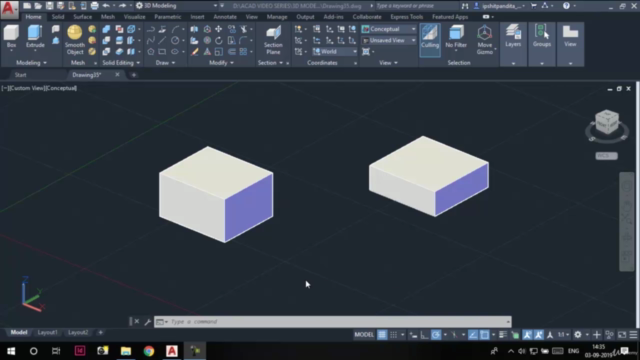This screenshot has height=360, width=640.
Task: Expand the Modeling panel
Action: (x=31, y=63)
